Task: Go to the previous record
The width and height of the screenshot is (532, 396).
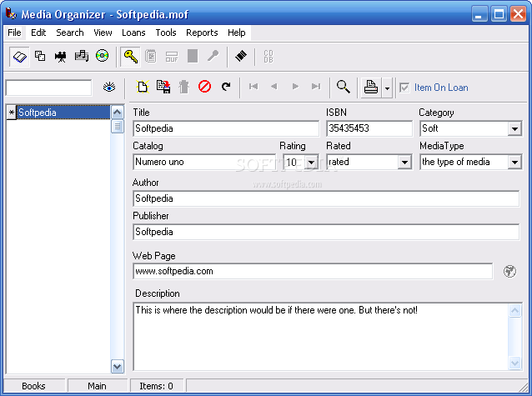Action: [274, 87]
